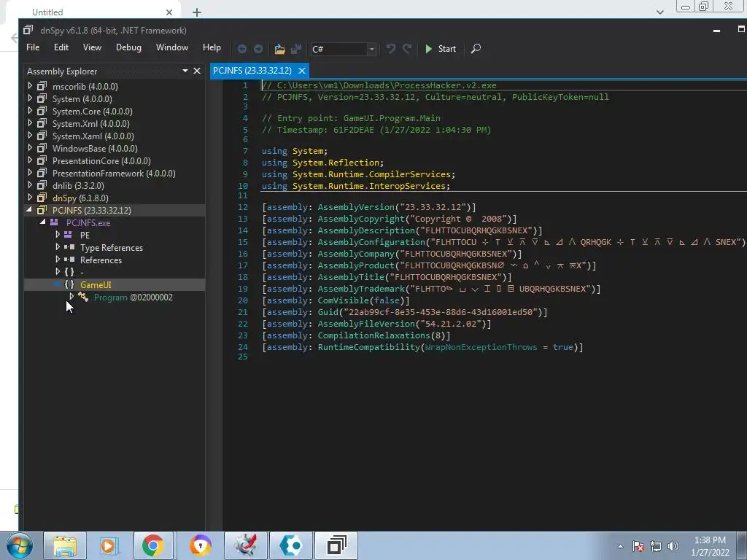Close the Untitled browser tab
The height and width of the screenshot is (560, 747).
(x=169, y=12)
